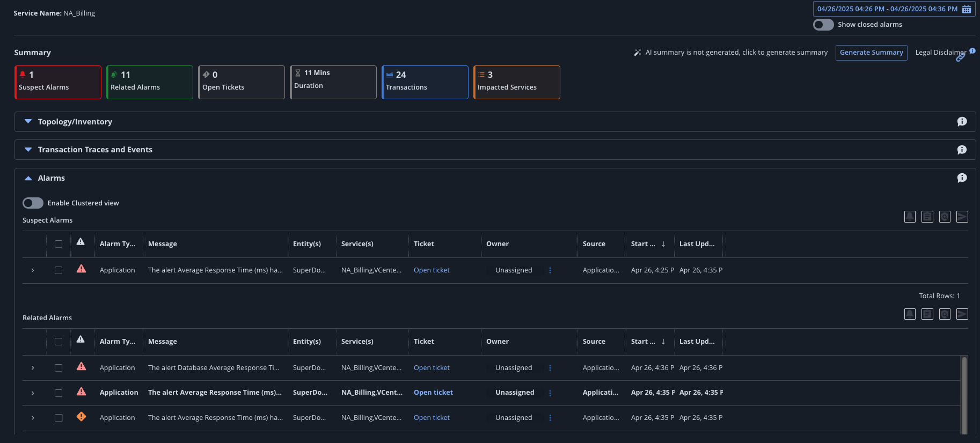Click bell icon above Related Alarms table
This screenshot has width=980, height=443.
click(x=910, y=314)
